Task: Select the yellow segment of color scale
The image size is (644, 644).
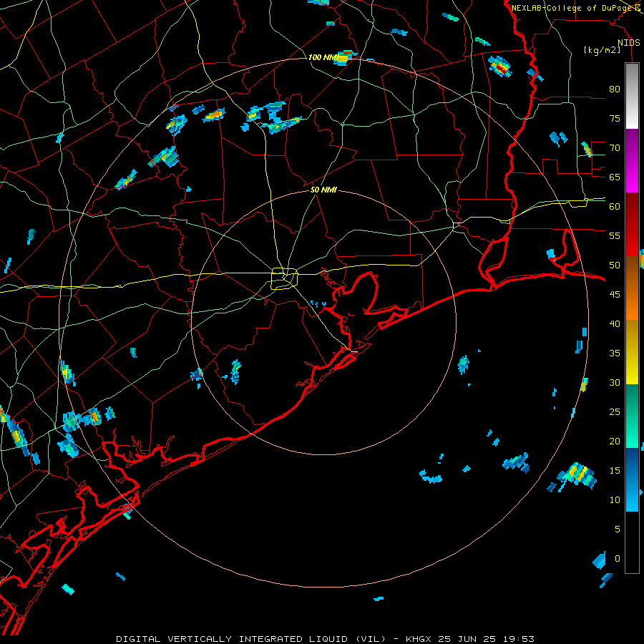Action: click(632, 352)
